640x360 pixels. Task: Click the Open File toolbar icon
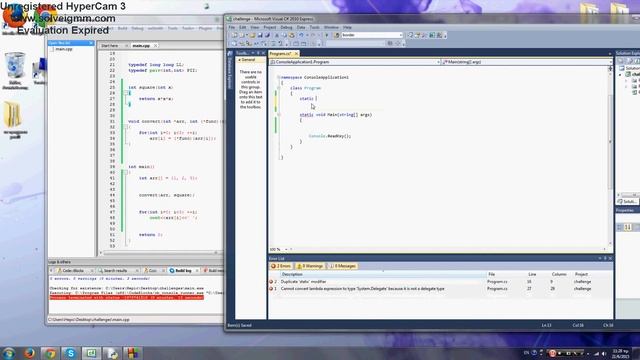(x=252, y=36)
